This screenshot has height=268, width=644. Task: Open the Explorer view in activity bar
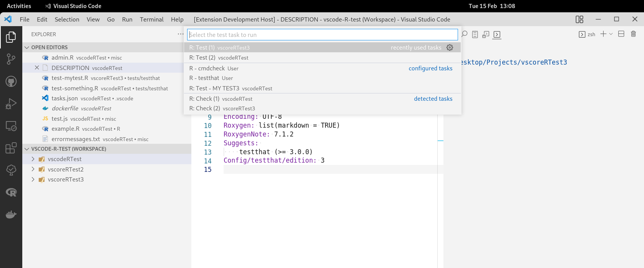[x=11, y=37]
